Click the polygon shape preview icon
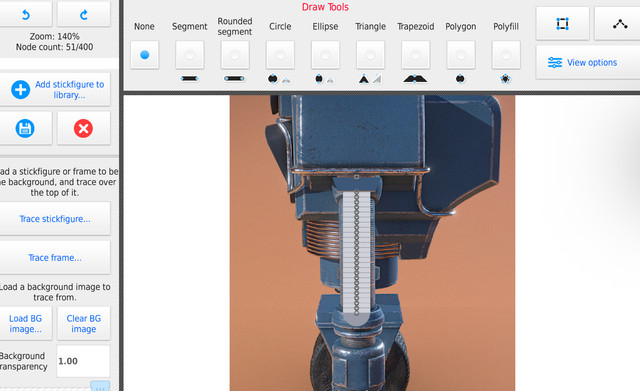This screenshot has width=640, height=391. point(460,79)
